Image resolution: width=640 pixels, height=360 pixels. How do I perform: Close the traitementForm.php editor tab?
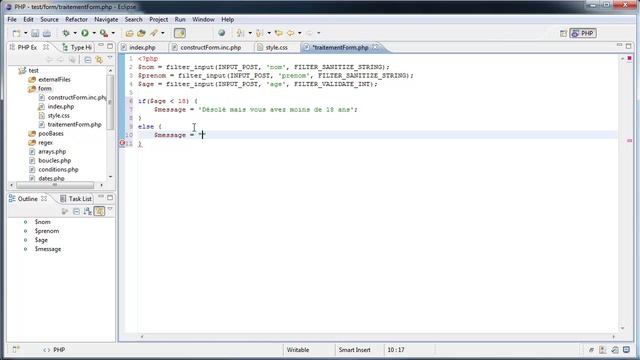375,47
